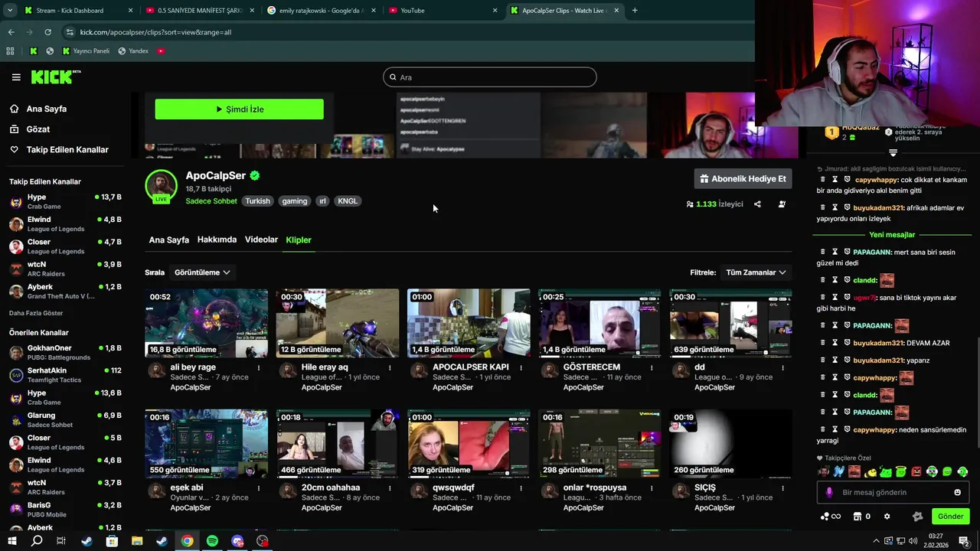Open the bookmark apps grid icon

[10, 51]
